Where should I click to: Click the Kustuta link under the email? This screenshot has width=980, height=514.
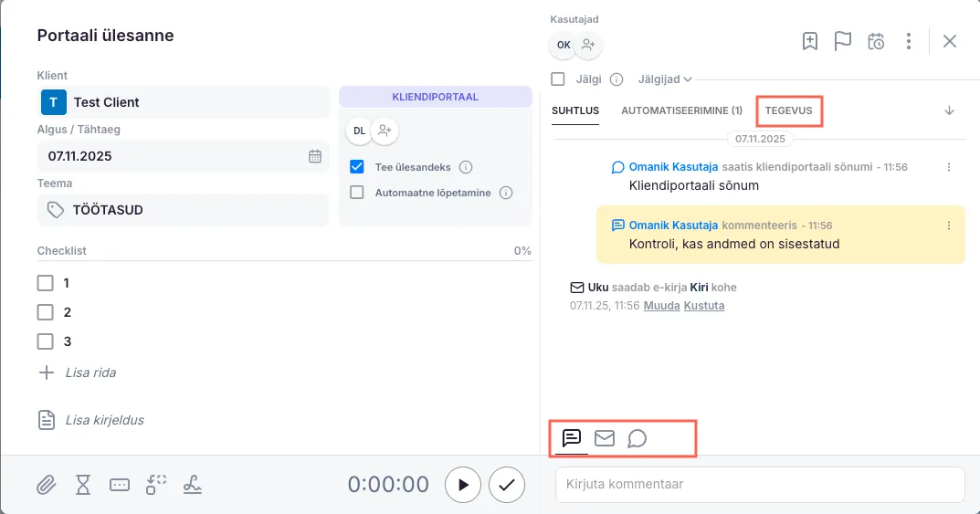point(704,306)
